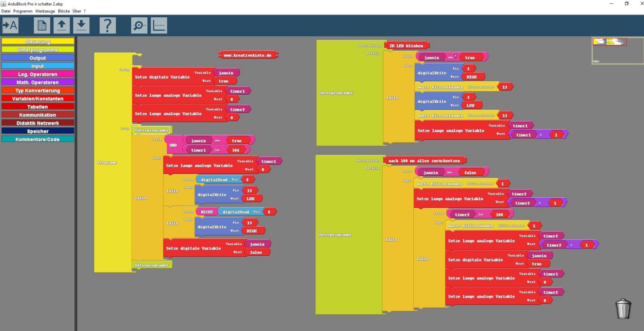Click the trash can icon
The height and width of the screenshot is (331, 644).
tap(623, 309)
